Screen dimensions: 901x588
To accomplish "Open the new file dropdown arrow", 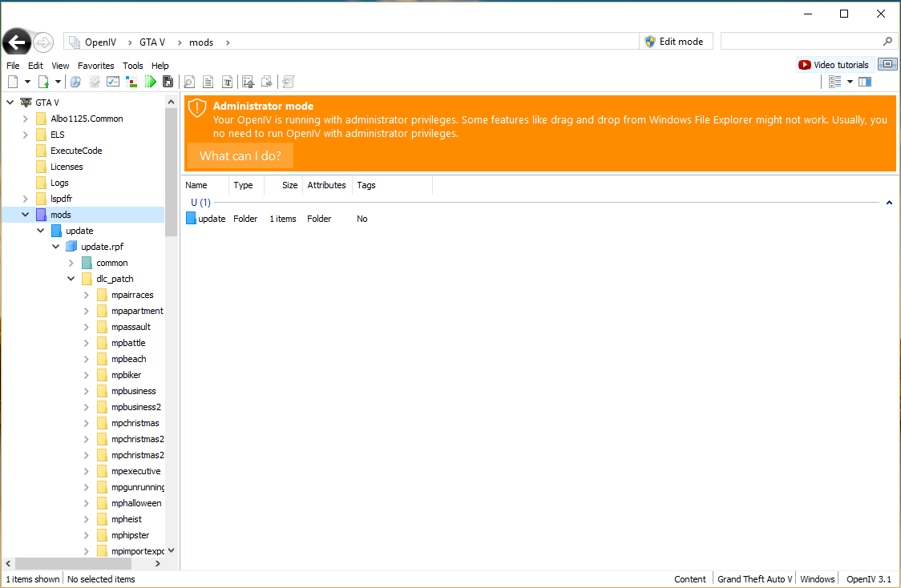I will 27,83.
